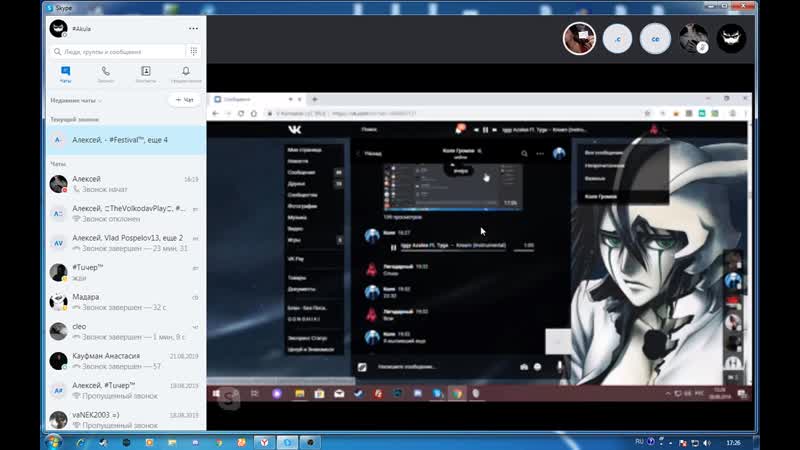The height and width of the screenshot is (450, 800).
Task: Click the first participant avatar in call header
Action: coord(579,38)
